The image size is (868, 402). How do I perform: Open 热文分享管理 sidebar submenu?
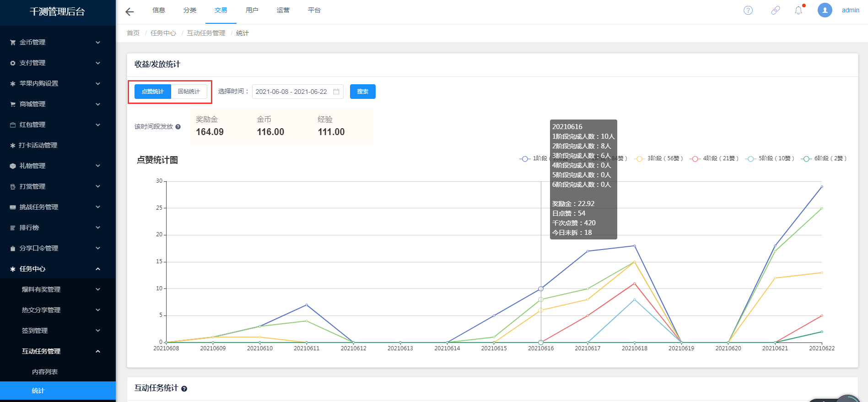coord(58,310)
